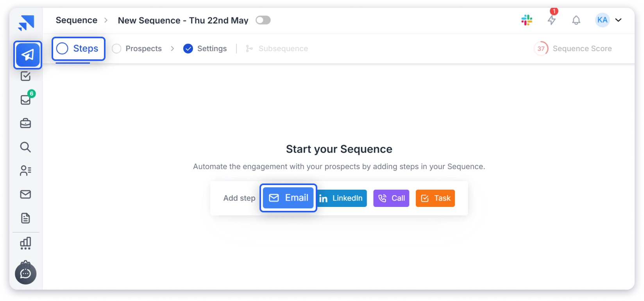Open the Prospects contacts icon
This screenshot has width=644, height=301.
pyautogui.click(x=25, y=171)
